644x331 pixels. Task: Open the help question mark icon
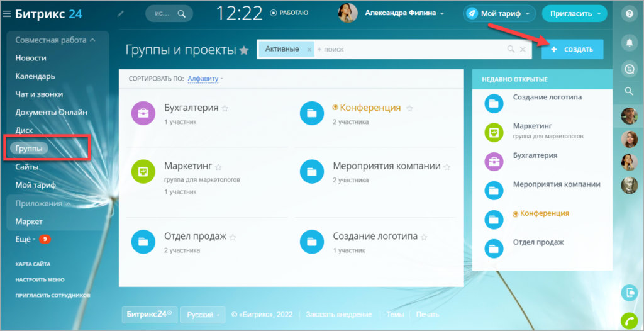(629, 14)
